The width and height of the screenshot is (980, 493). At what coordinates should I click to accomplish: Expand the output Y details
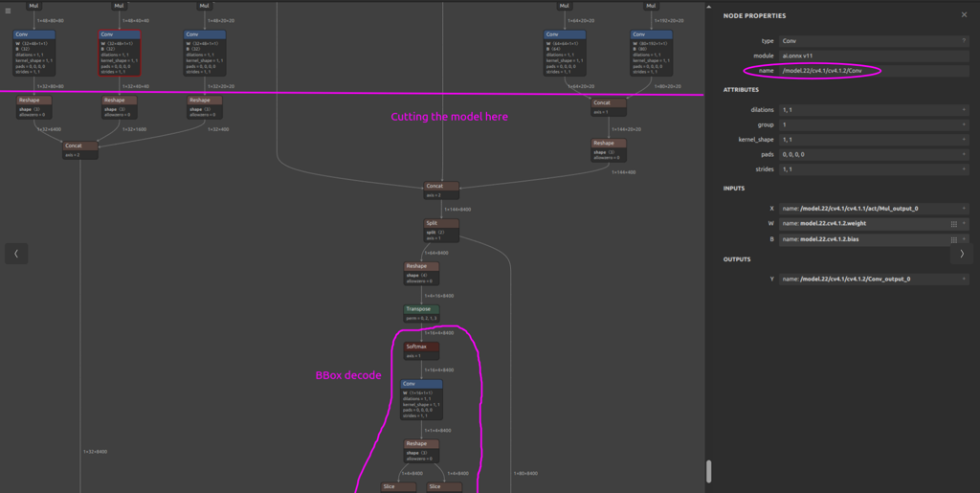tap(963, 280)
